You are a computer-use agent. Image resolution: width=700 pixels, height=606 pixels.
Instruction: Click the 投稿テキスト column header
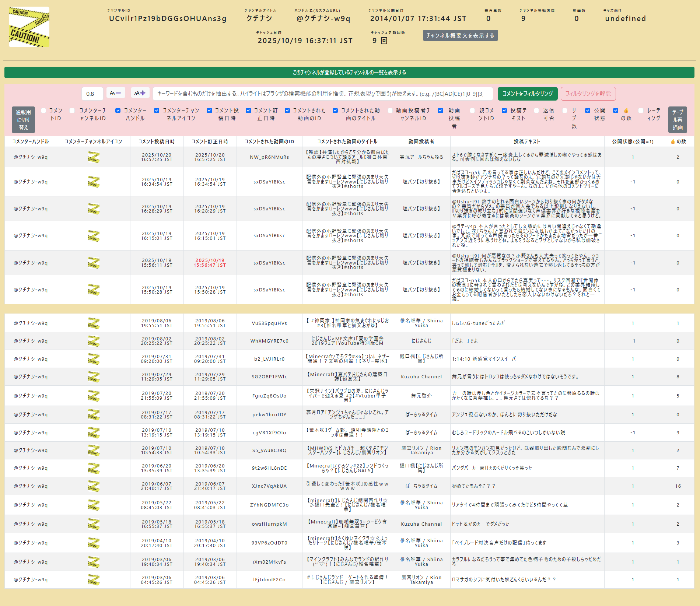point(527,141)
